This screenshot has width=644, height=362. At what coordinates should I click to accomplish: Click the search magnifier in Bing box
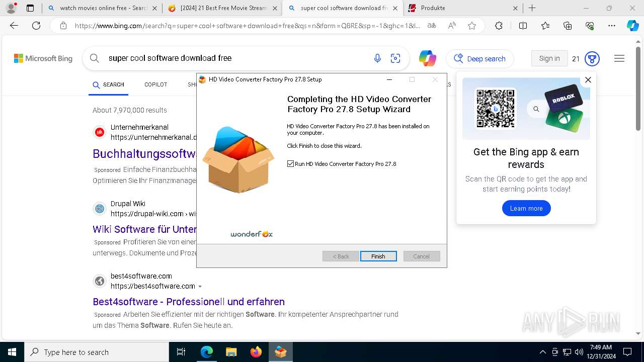(x=95, y=58)
